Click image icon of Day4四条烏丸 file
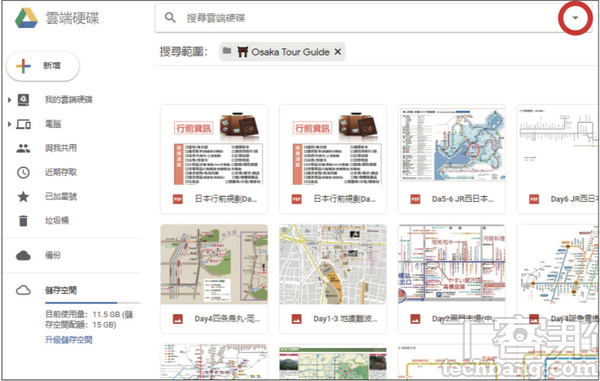 (x=178, y=319)
